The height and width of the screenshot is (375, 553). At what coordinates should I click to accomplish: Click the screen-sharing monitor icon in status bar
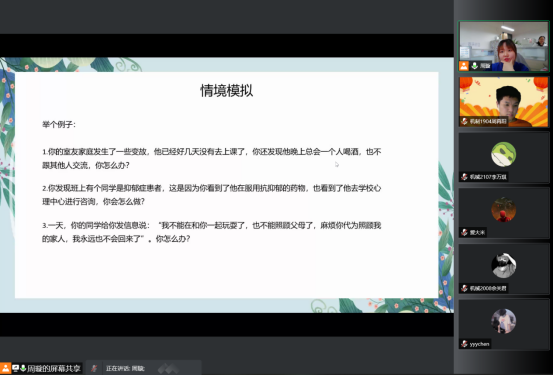tap(16, 368)
